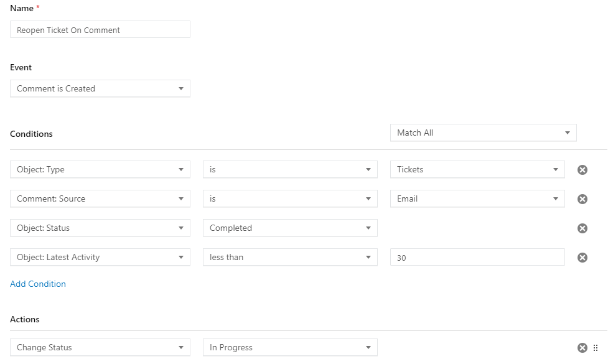Screen dimensions: 608x364
Task: Click the input field containing 30
Action: pos(477,257)
